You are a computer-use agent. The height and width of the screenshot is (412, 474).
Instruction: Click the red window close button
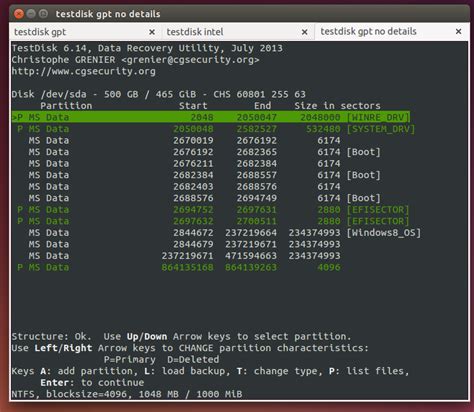point(19,14)
